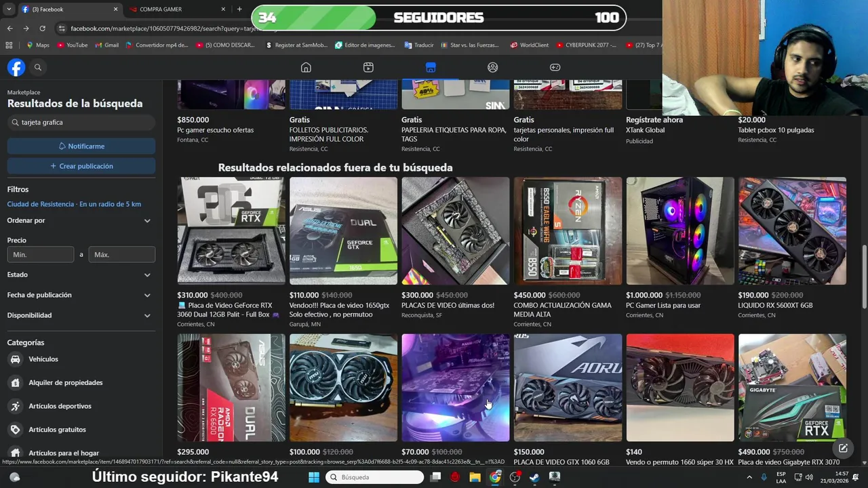Open Radeon RX 6600 $295.000 listing

point(231,388)
